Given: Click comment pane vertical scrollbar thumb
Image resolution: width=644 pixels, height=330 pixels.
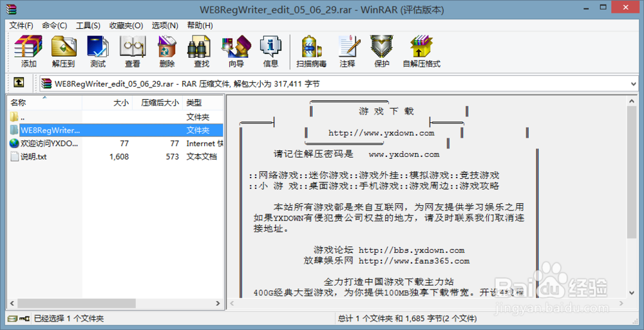Looking at the screenshot, I should tap(632, 172).
